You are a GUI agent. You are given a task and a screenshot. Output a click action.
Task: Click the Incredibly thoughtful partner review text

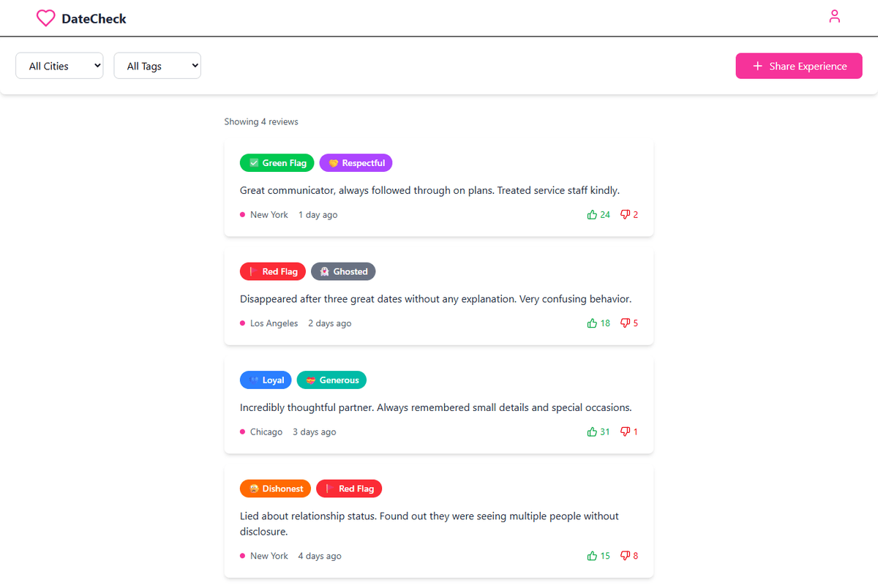[435, 407]
